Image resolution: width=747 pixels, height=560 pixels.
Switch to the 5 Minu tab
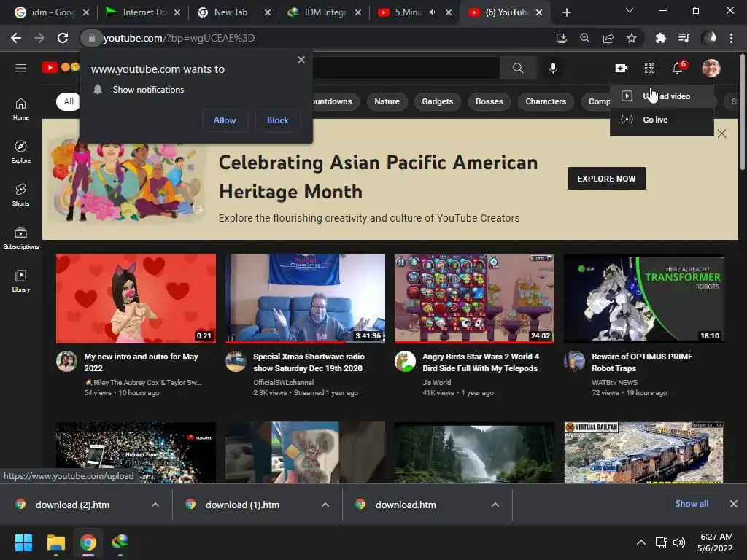408,12
